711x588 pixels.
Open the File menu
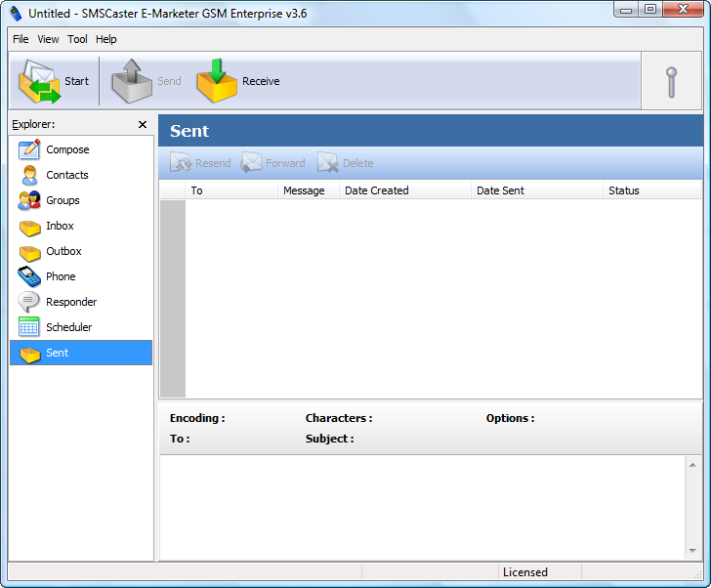click(21, 39)
